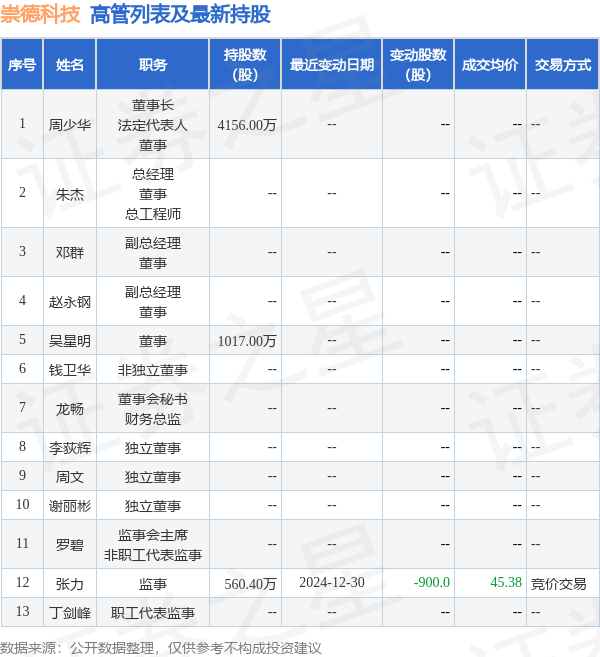Click the name 朱杰
600x657 pixels.
70,194
